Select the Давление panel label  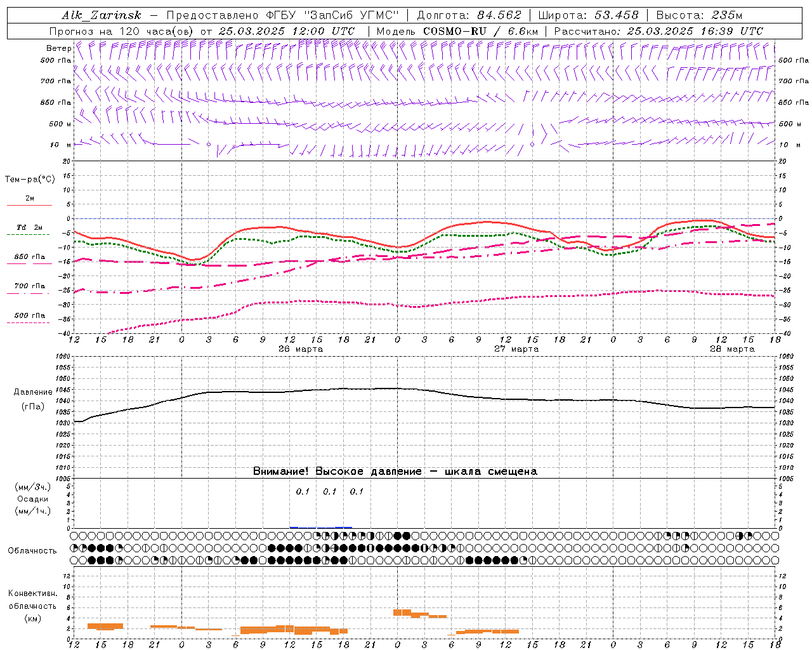pyautogui.click(x=33, y=392)
